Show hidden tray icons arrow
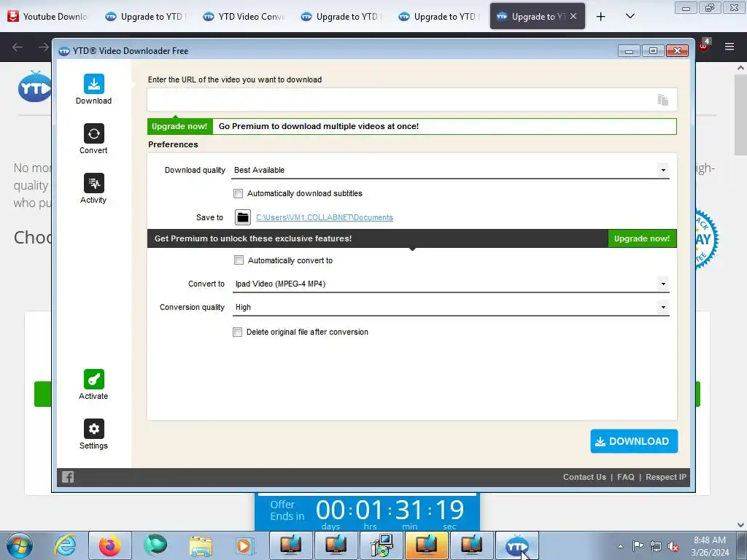 point(620,546)
